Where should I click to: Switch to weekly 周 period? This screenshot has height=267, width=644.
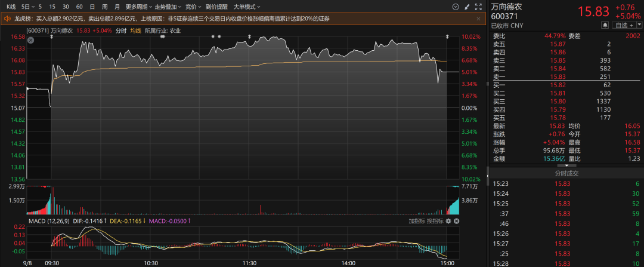105,7
